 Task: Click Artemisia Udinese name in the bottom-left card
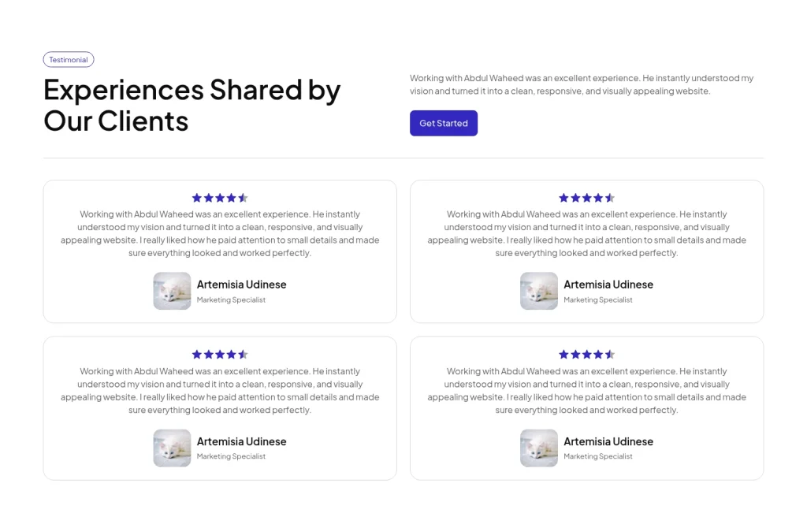[x=241, y=441]
